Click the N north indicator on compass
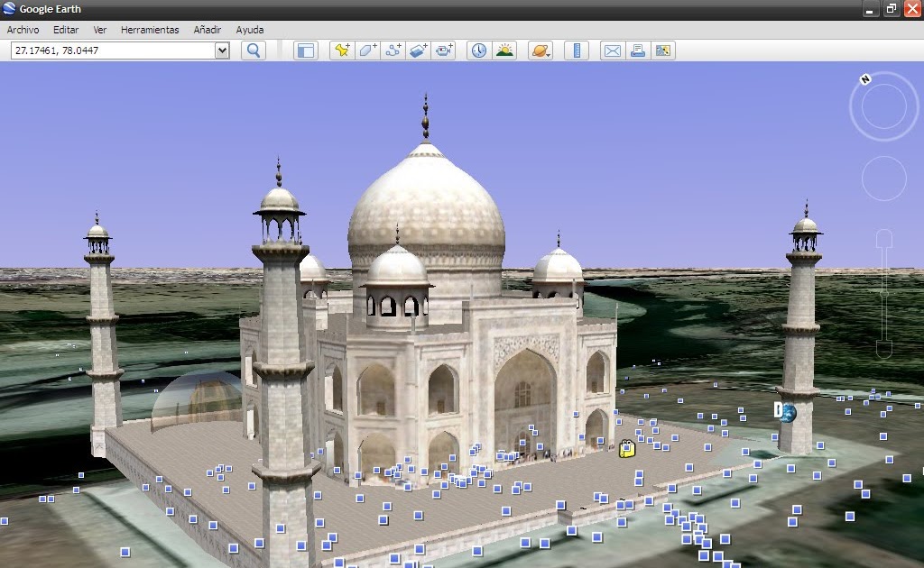Viewport: 924px width, 568px height. pyautogui.click(x=865, y=78)
